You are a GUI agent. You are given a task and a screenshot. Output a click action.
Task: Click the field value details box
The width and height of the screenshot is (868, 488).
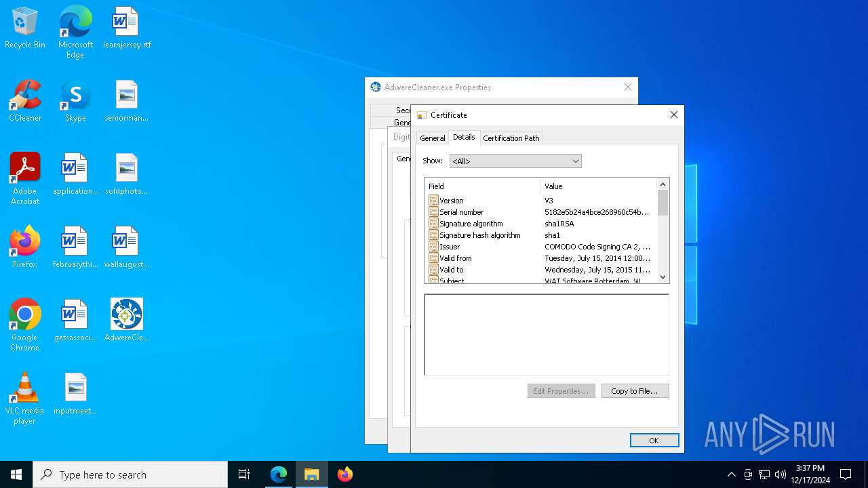(x=547, y=335)
